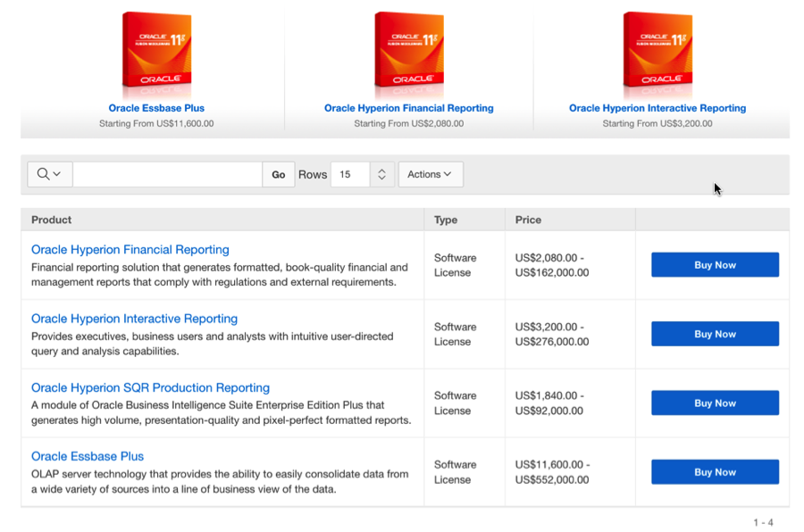Open the Rows per page selector

click(x=362, y=175)
